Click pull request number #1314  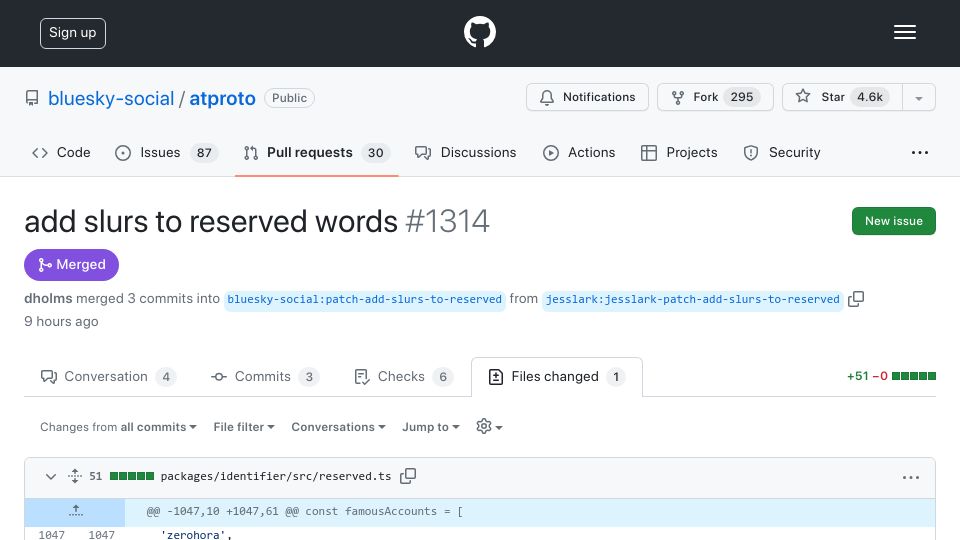click(447, 221)
